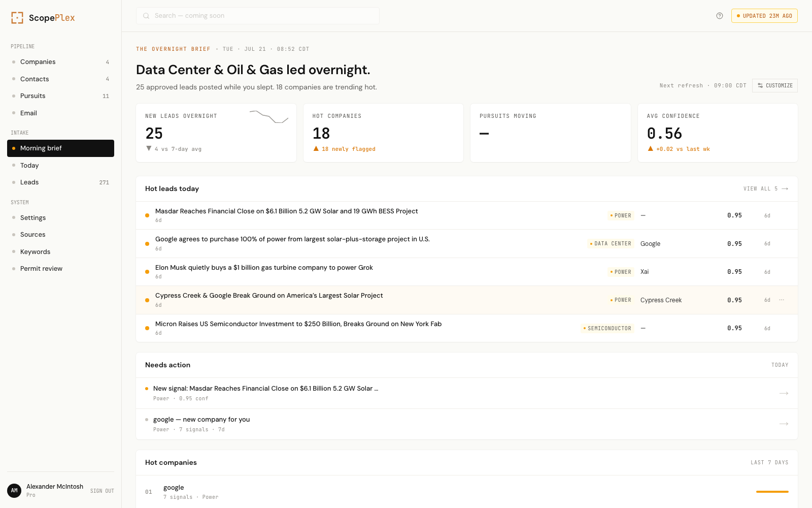Open the google new company arrow

[784, 424]
